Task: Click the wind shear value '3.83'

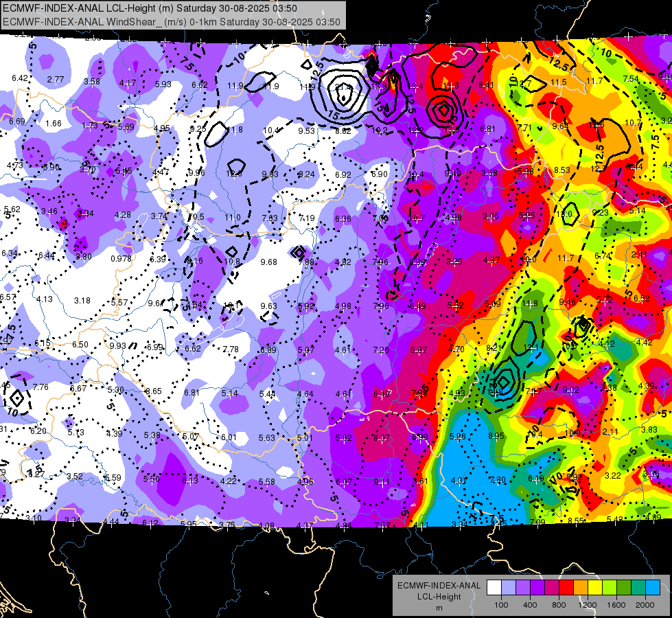Action: point(649,429)
